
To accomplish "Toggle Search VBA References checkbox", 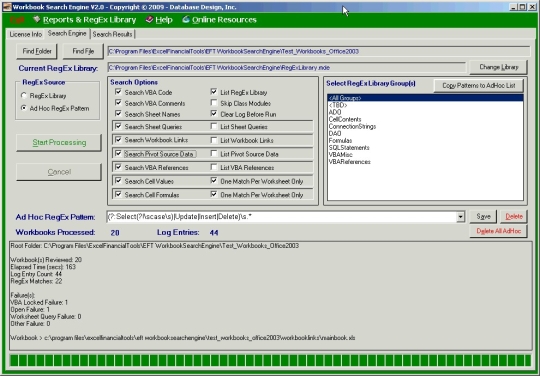I will pyautogui.click(x=118, y=167).
